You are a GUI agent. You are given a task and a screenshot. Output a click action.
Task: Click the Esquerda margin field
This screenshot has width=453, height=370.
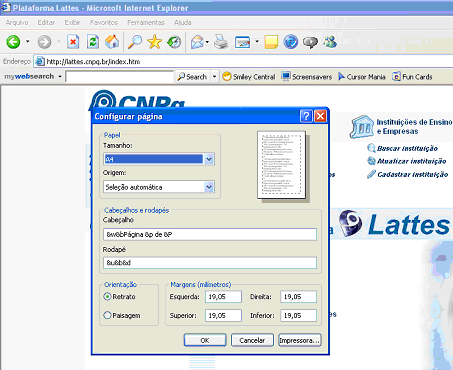[223, 296]
